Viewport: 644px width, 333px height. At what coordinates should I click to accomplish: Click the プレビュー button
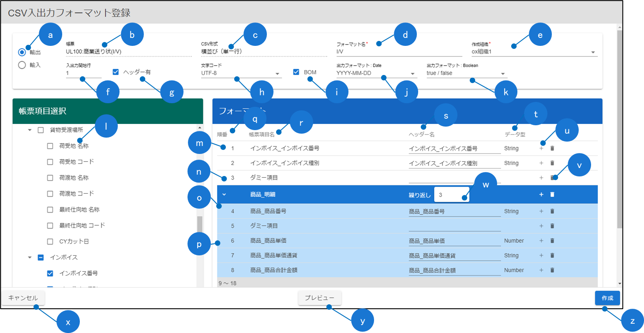pos(319,298)
